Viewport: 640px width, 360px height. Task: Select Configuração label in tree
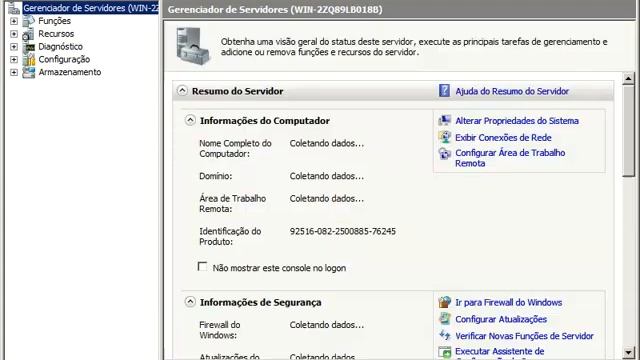pos(64,59)
